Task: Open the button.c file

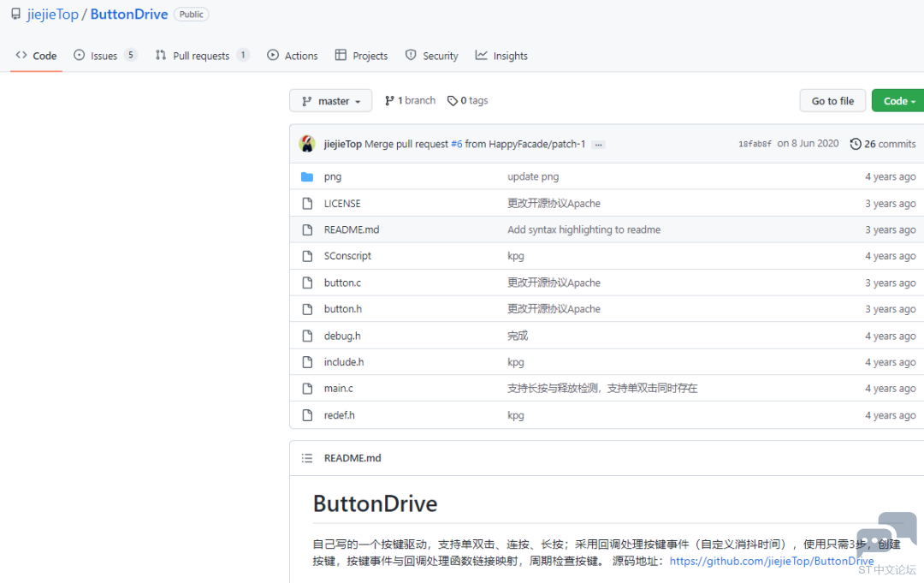Action: 342,283
